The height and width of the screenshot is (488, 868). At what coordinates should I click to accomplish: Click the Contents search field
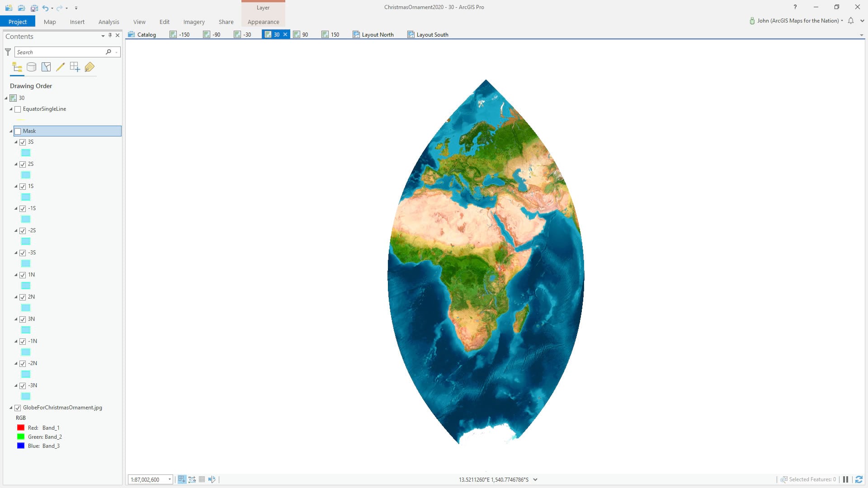coord(60,52)
